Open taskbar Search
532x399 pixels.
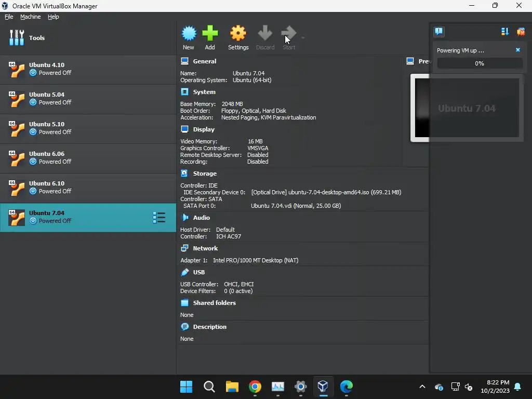(209, 387)
